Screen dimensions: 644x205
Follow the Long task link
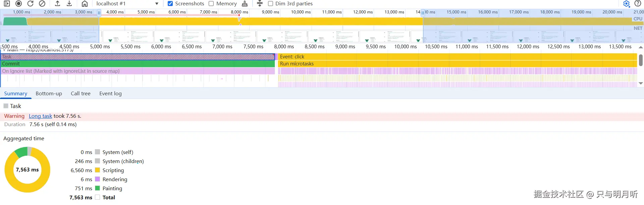point(40,116)
